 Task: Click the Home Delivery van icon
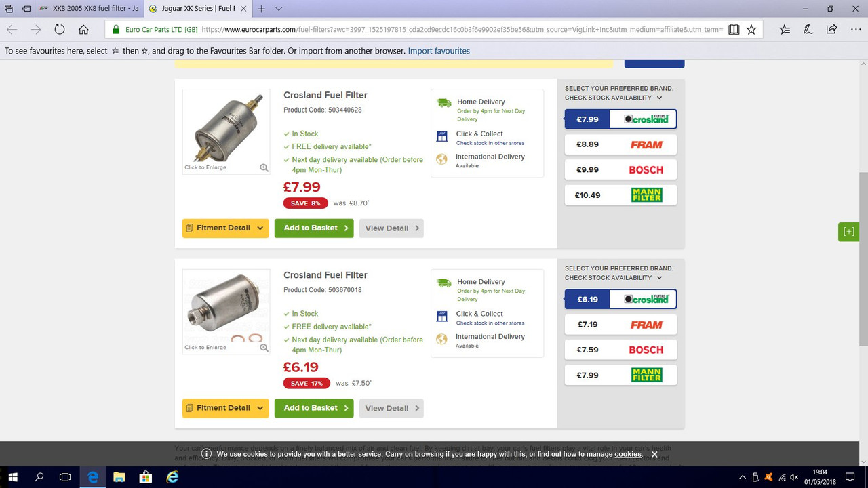coord(443,102)
